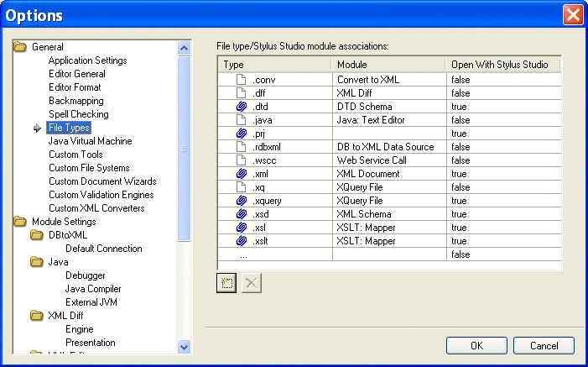Click the XML Diff folder icon
This screenshot has height=367, width=588.
pos(37,316)
